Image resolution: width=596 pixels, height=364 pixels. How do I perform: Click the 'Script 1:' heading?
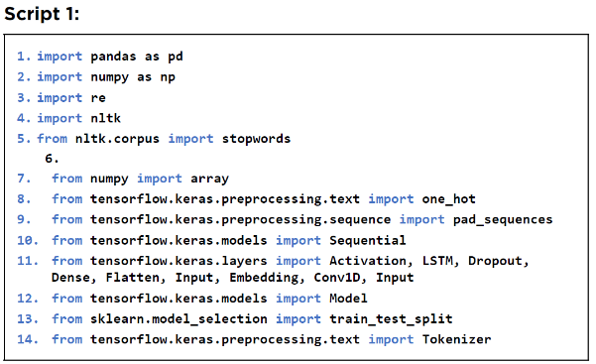42,15
